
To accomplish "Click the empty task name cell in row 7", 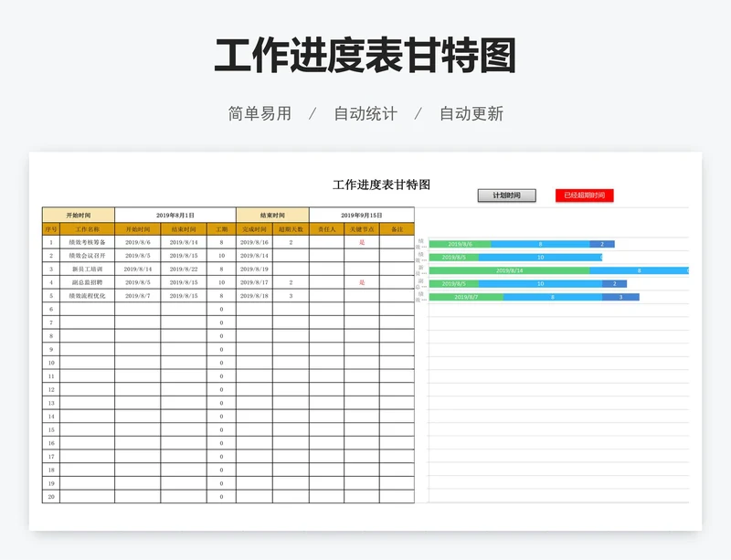I will (x=87, y=322).
